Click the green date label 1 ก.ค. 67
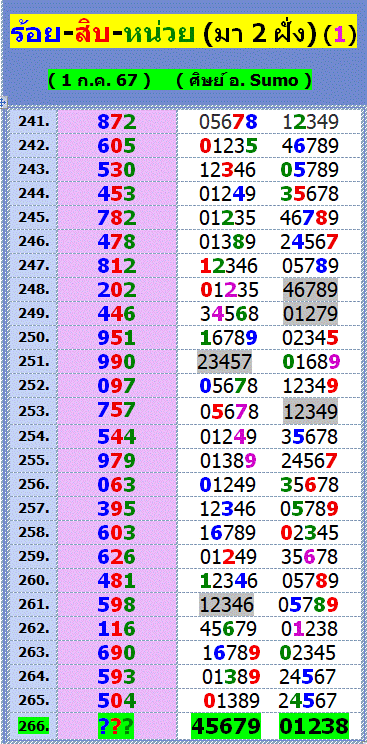Viewport: 367px width, 744px height. [99, 81]
